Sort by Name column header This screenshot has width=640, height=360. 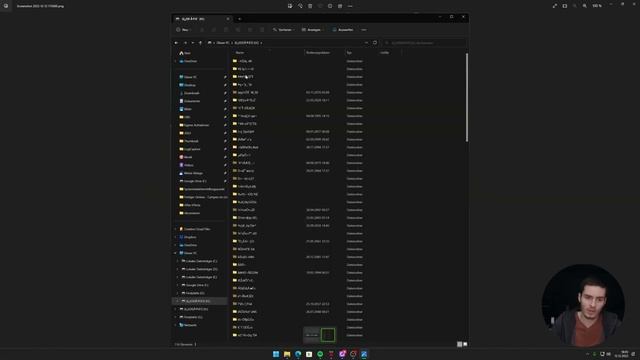tap(240, 53)
